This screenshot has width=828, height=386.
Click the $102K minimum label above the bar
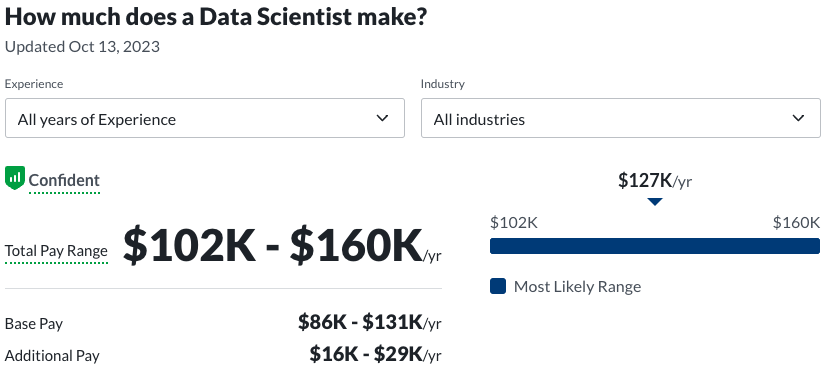(x=514, y=223)
